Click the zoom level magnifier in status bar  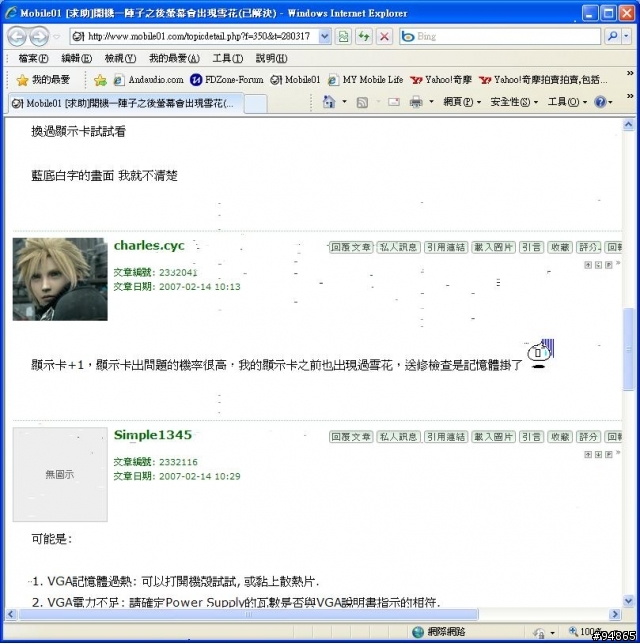click(573, 631)
